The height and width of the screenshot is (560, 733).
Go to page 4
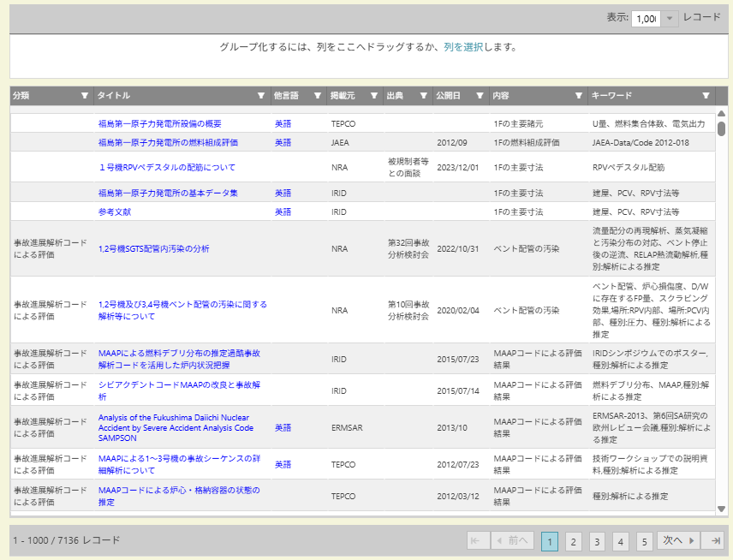point(620,542)
